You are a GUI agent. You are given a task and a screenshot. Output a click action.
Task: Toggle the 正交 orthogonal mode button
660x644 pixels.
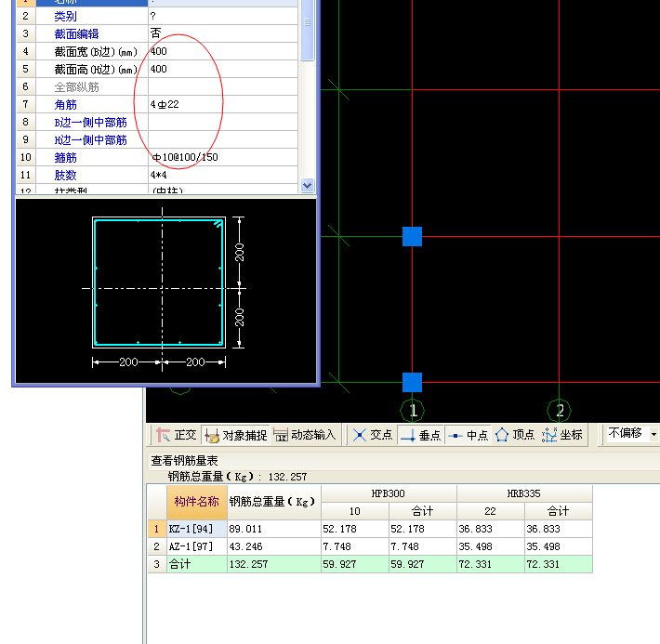tap(176, 435)
